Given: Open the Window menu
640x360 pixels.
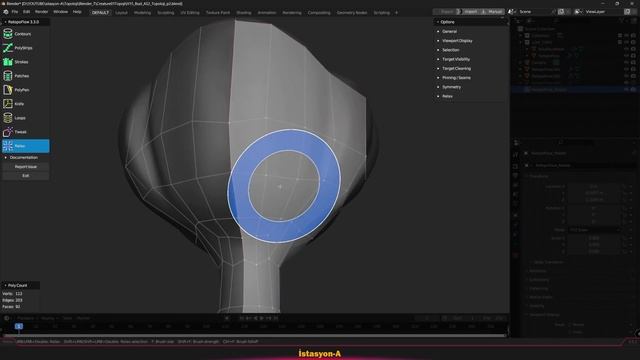Looking at the screenshot, I should tap(60, 12).
